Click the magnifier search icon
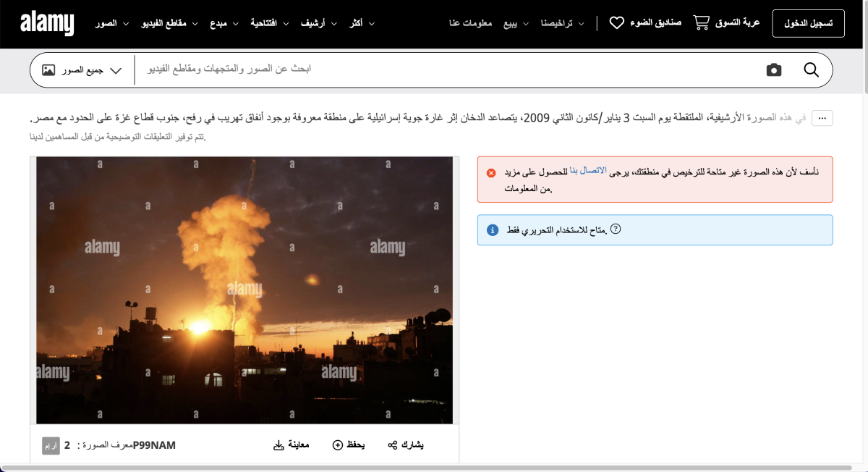The width and height of the screenshot is (868, 472). tap(811, 69)
